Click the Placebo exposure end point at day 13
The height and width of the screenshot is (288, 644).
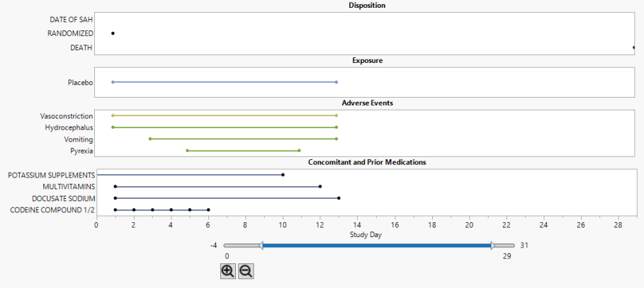(337, 82)
